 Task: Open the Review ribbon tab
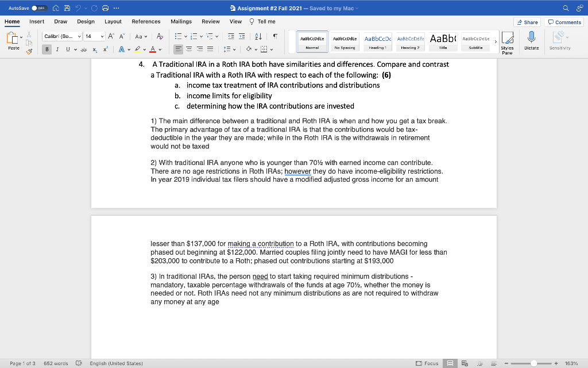[211, 21]
